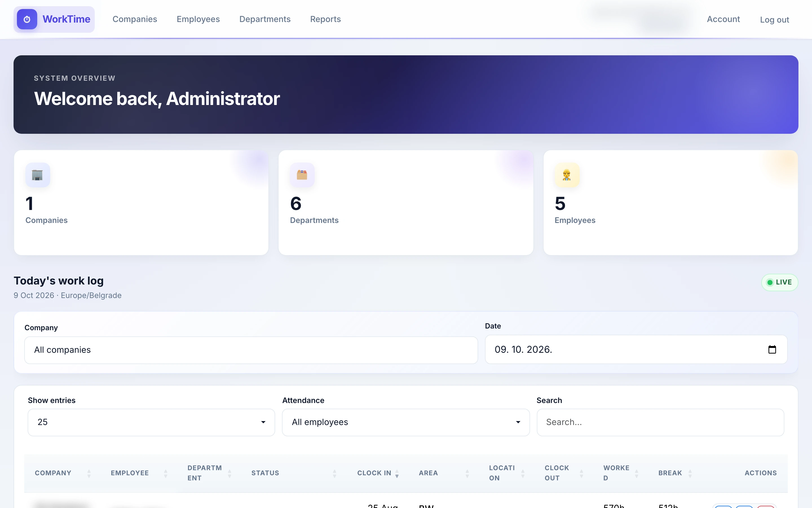The image size is (812, 508).
Task: Expand the Show entries dropdown set to 25
Action: click(x=151, y=422)
